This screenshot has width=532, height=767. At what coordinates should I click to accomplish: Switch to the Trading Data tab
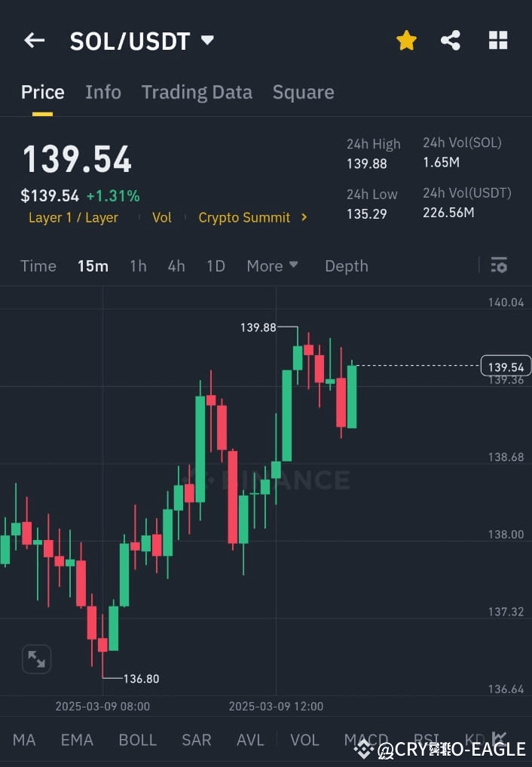197,92
